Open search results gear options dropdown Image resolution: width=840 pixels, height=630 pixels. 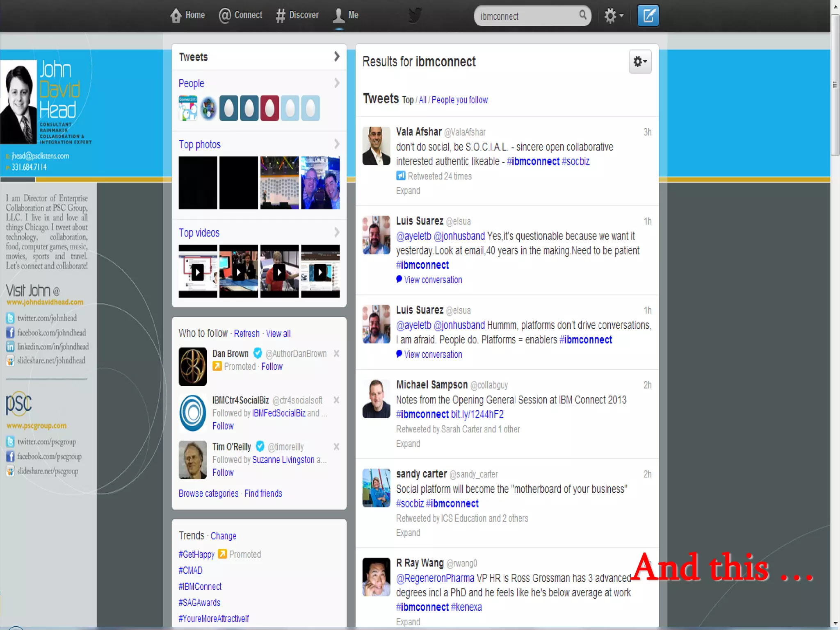[640, 61]
